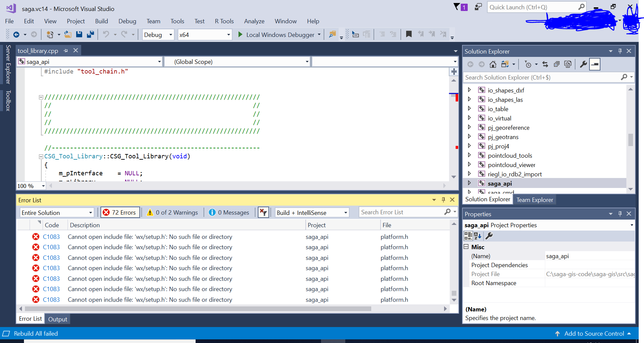Click the Pending Changes Filter clock icon
Image resolution: width=644 pixels, height=343 pixels.
coord(528,64)
